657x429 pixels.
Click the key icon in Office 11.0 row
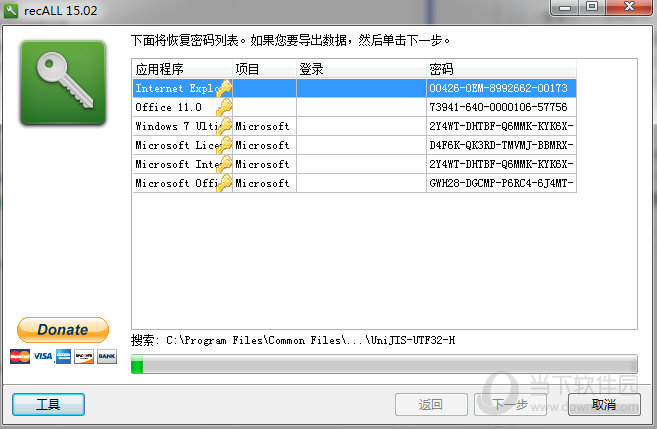pos(224,107)
